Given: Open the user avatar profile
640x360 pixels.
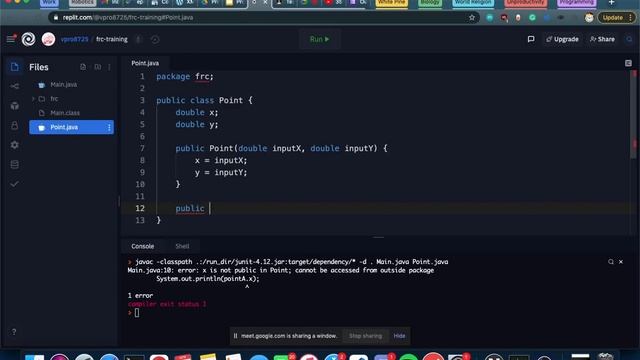Looking at the screenshot, I should click(48, 39).
